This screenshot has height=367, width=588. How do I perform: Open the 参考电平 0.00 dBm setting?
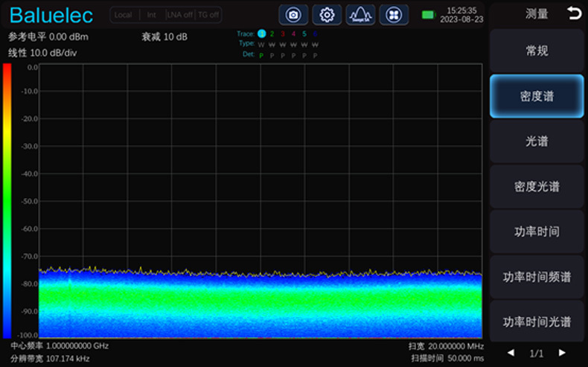48,36
